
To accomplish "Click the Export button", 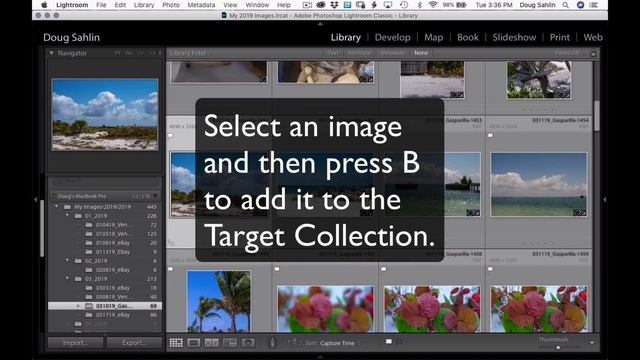I will point(134,342).
